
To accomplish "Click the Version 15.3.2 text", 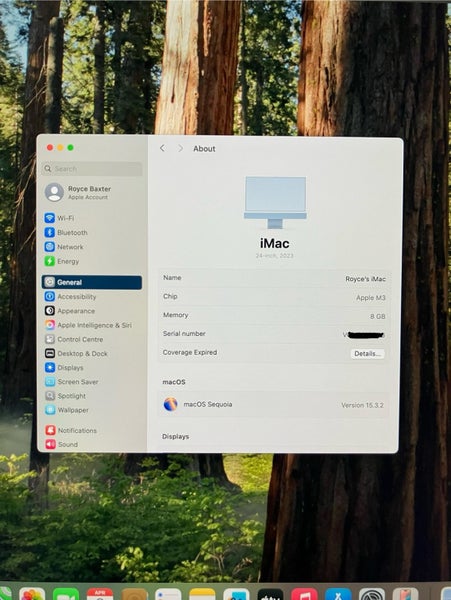I will pyautogui.click(x=362, y=405).
